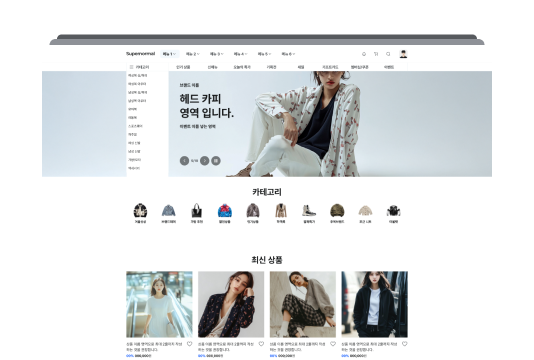Click the 카테고리 section heading above the icons
Screen dimensions: 534x360
click(x=267, y=192)
